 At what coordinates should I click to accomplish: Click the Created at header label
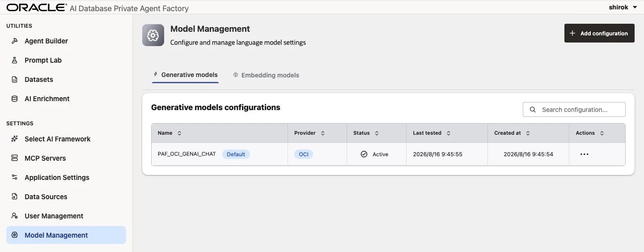(508, 133)
